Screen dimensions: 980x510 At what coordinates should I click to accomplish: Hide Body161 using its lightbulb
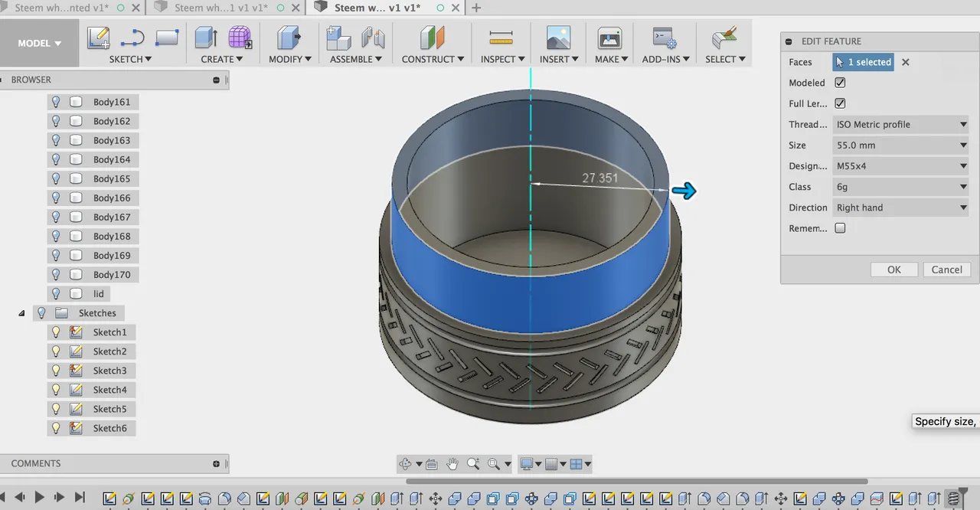pyautogui.click(x=55, y=102)
